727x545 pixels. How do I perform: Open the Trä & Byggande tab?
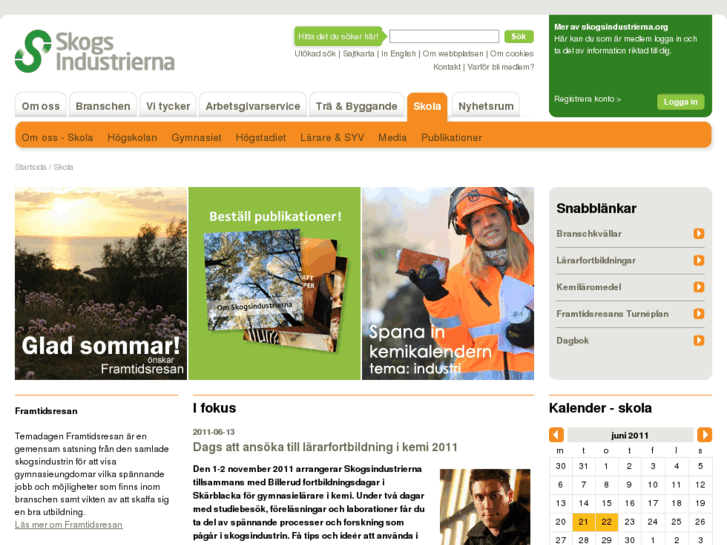point(357,106)
